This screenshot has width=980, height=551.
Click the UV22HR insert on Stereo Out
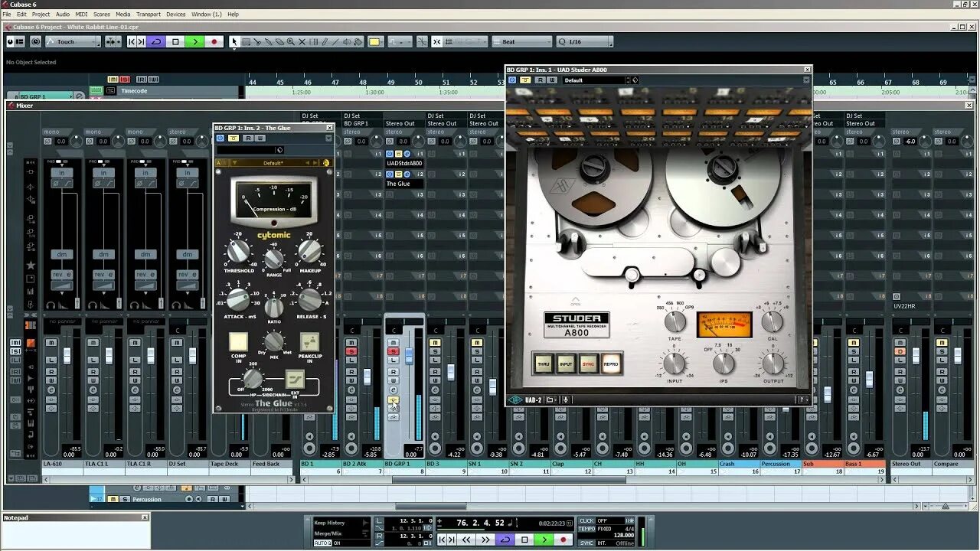[x=910, y=306]
